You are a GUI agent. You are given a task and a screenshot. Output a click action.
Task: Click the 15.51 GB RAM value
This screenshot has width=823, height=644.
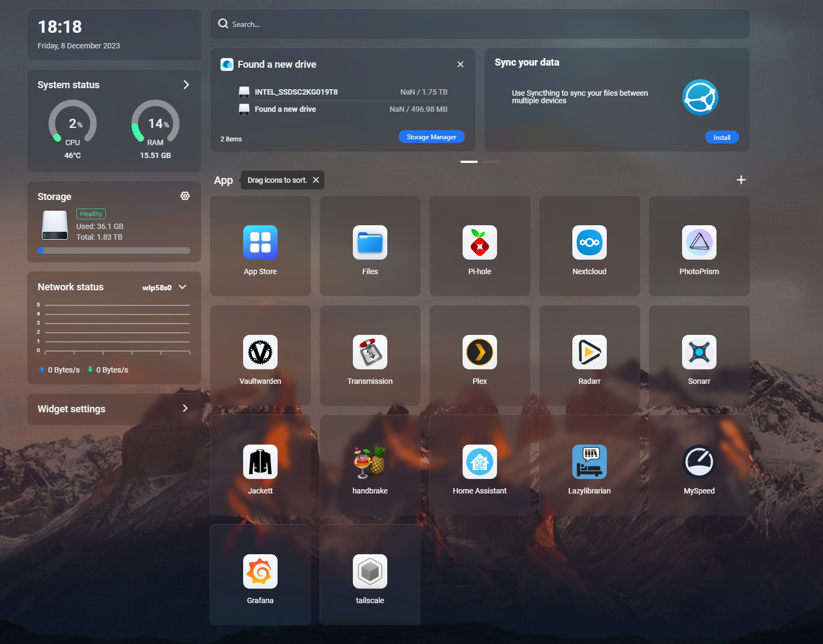[155, 155]
